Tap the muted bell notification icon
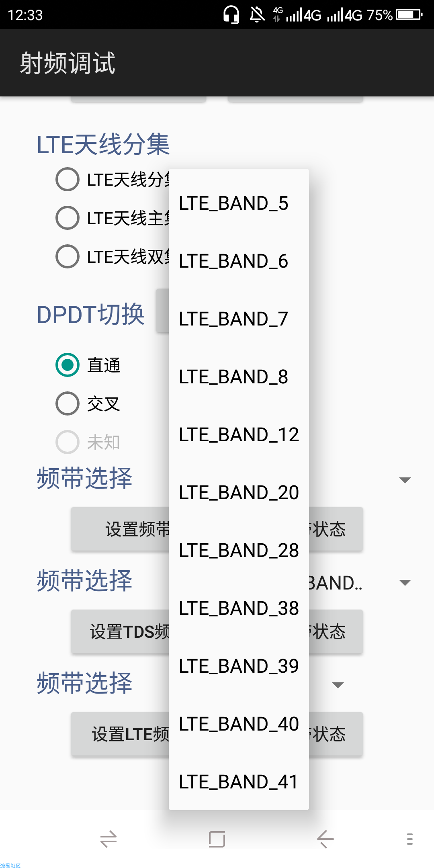Screen dimensions: 434x868 [x=257, y=15]
